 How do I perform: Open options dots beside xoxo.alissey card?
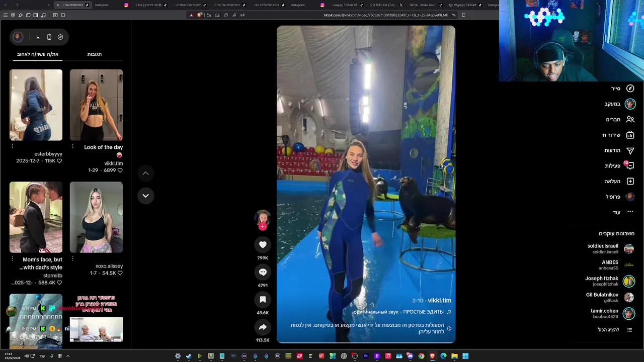(x=72, y=258)
